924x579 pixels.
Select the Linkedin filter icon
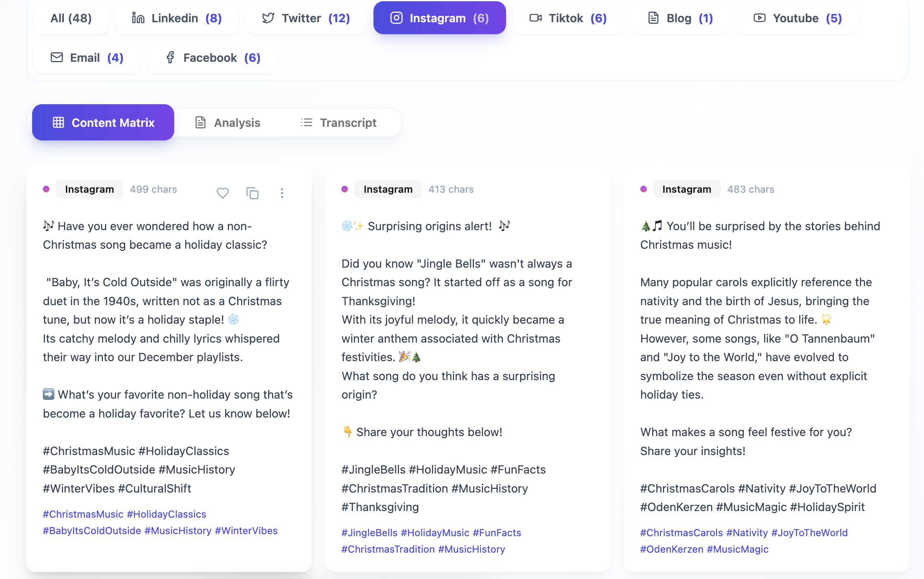138,18
